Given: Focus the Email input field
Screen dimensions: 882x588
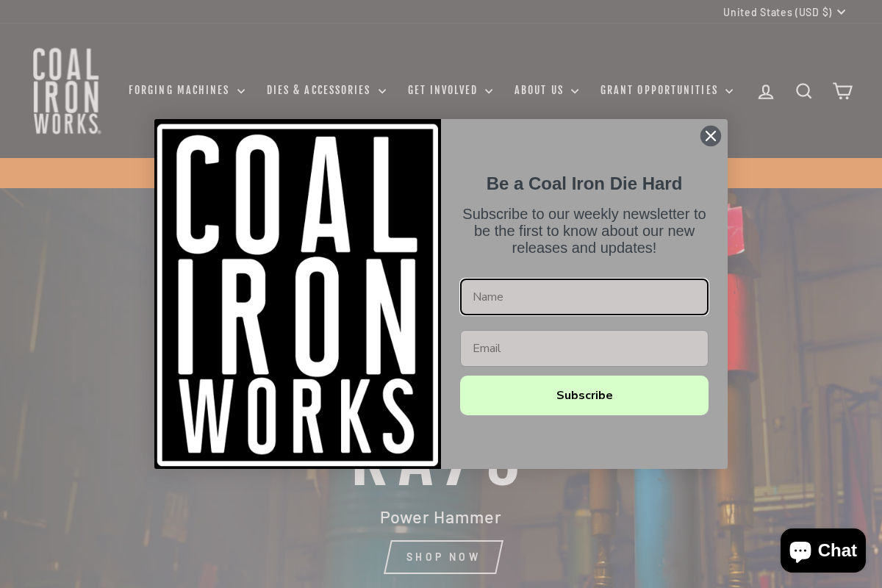Looking at the screenshot, I should tap(584, 348).
